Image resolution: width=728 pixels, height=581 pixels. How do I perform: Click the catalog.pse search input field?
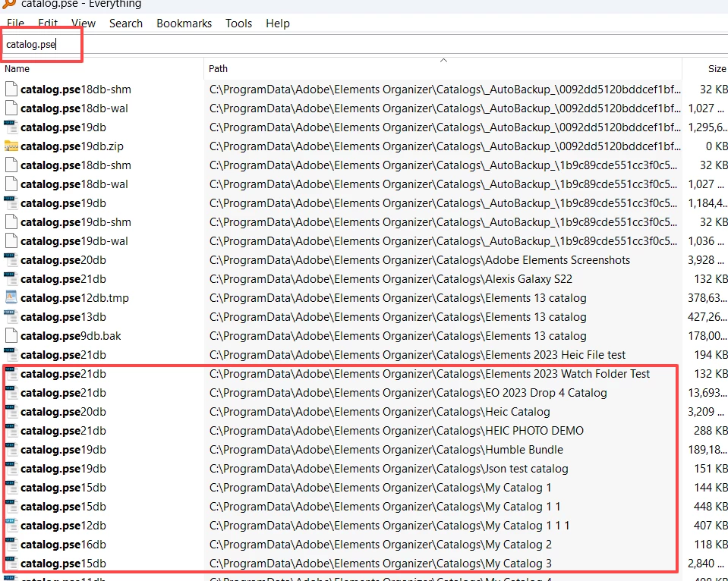364,45
